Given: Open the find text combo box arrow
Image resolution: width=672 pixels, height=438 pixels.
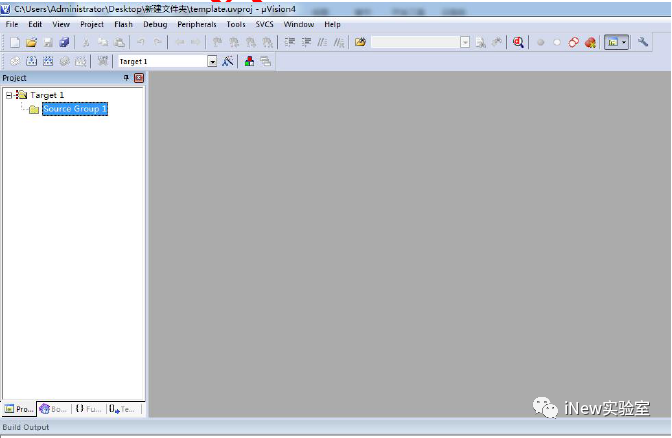Looking at the screenshot, I should (465, 42).
